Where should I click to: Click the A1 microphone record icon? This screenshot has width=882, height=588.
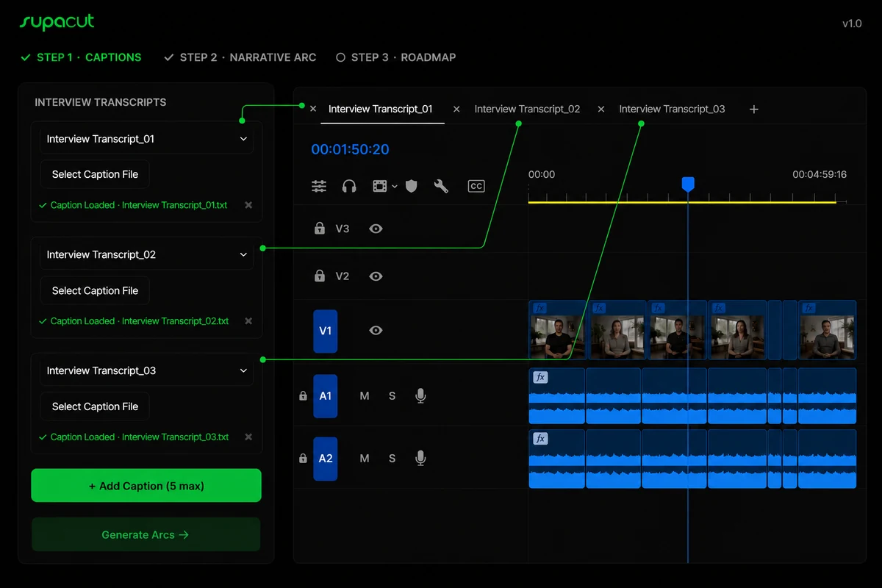coord(420,396)
